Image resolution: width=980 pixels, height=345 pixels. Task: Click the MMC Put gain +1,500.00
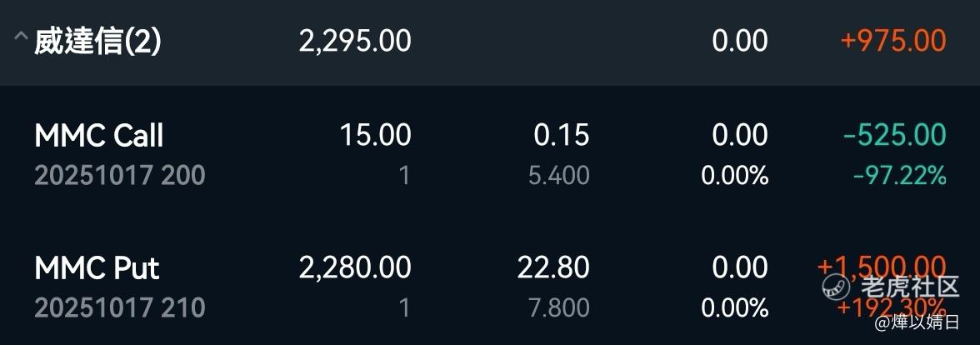pos(882,266)
